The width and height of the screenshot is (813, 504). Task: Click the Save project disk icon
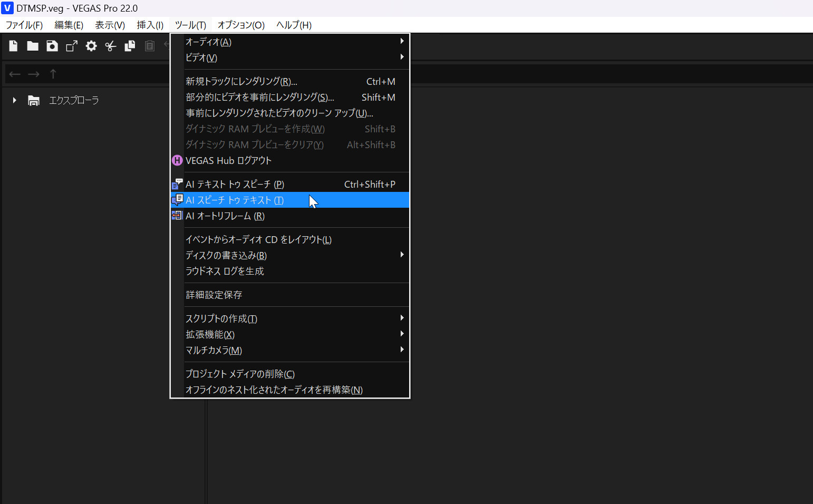pos(52,46)
